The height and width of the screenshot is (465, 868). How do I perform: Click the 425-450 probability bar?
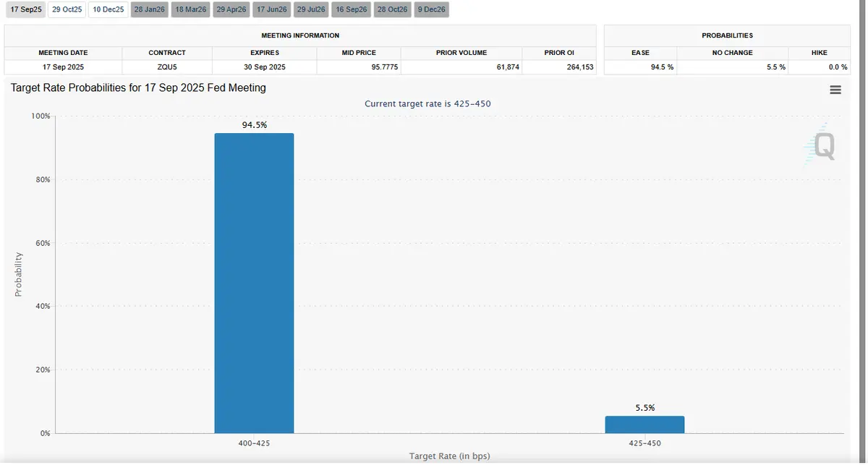point(644,425)
